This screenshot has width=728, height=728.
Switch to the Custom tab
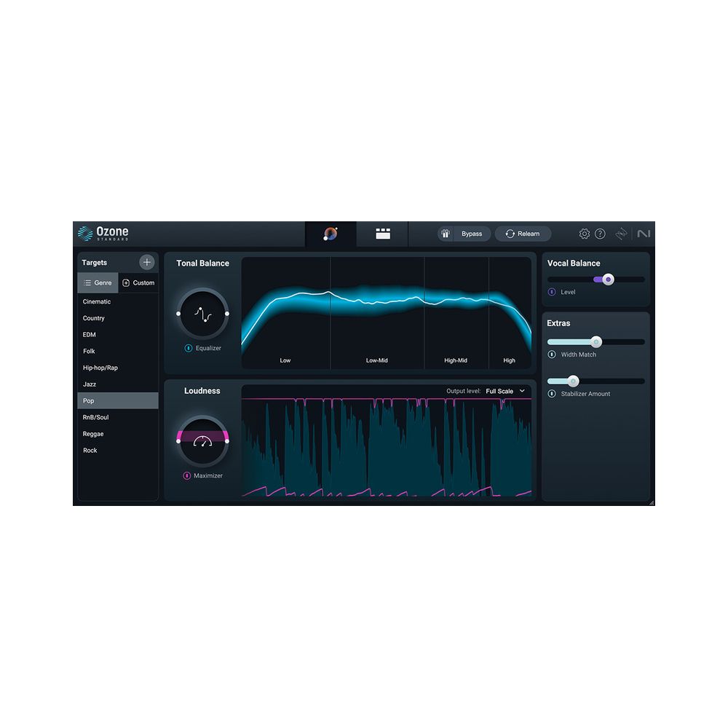pyautogui.click(x=138, y=282)
